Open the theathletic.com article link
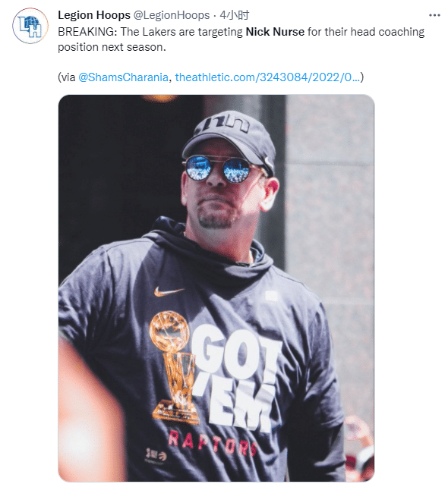 [x=267, y=77]
